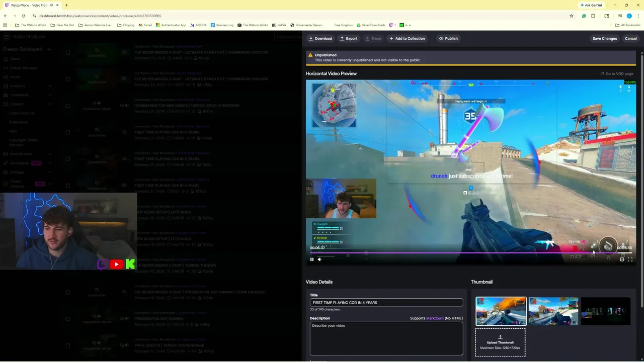
Task: Click inside the Title input field
Action: pos(386,303)
